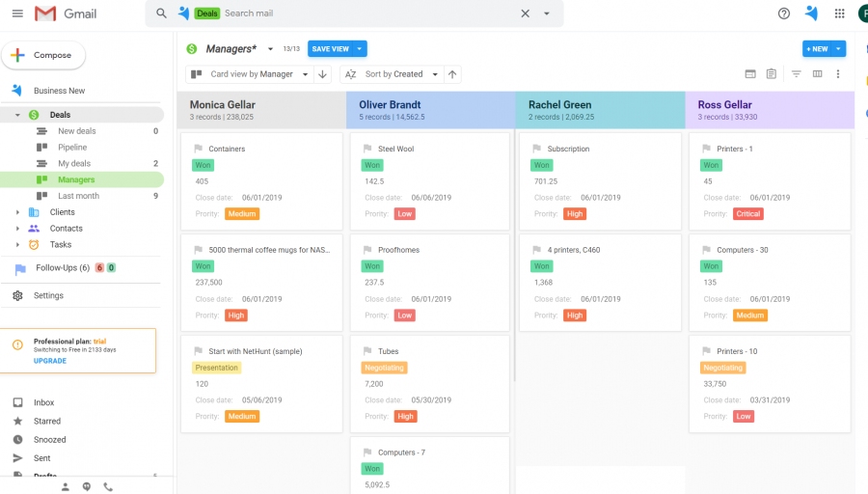Open SAVE VIEW dropdown arrow
This screenshot has height=494, width=868.
[x=360, y=49]
